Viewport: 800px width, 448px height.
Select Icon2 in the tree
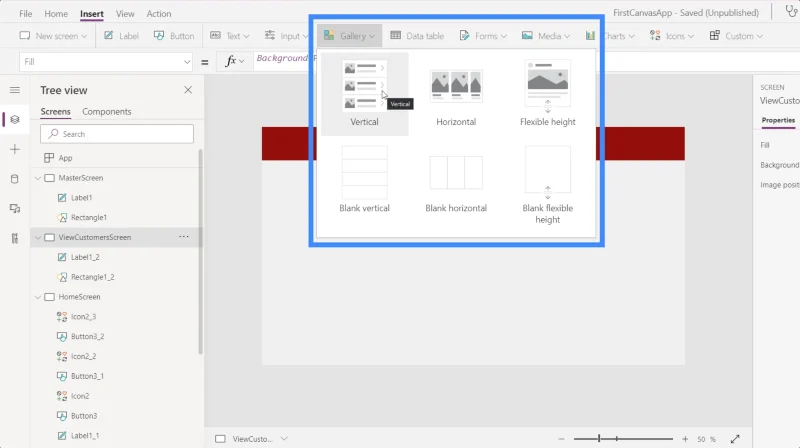click(x=80, y=396)
